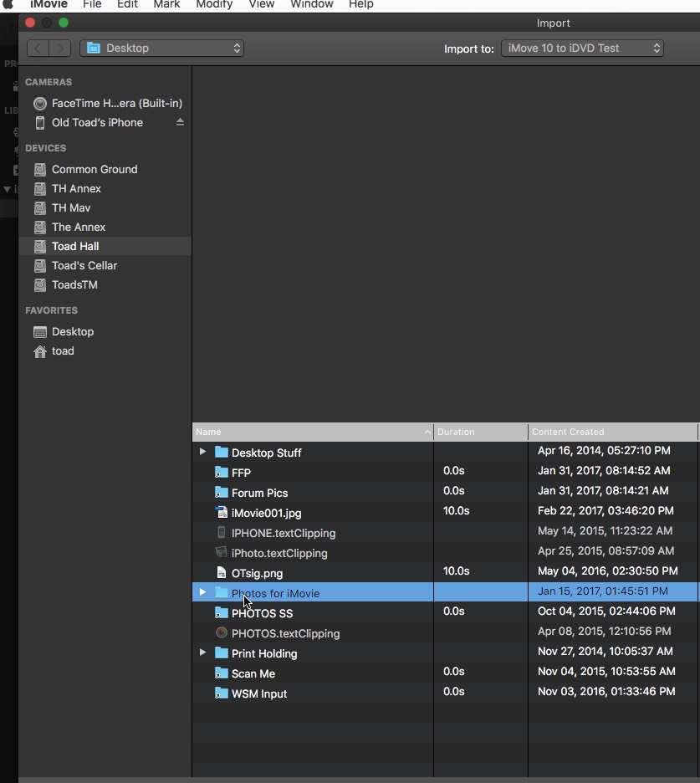Screen dimensions: 700x783
Task: Select the Scan Me folder name
Action: pos(253,673)
